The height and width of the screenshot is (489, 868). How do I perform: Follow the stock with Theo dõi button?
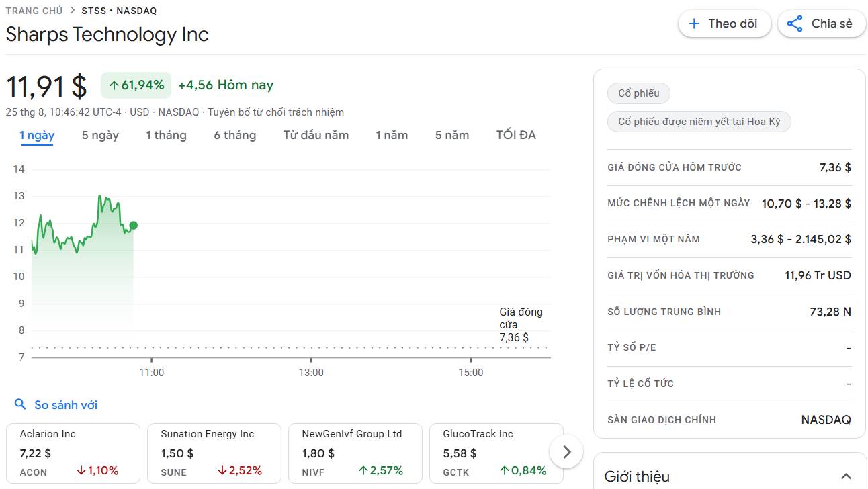(724, 24)
